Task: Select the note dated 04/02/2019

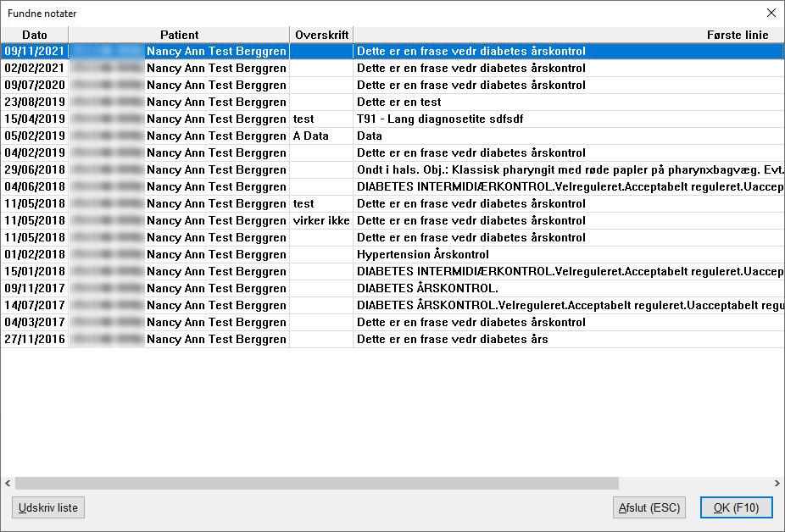Action: (392, 152)
